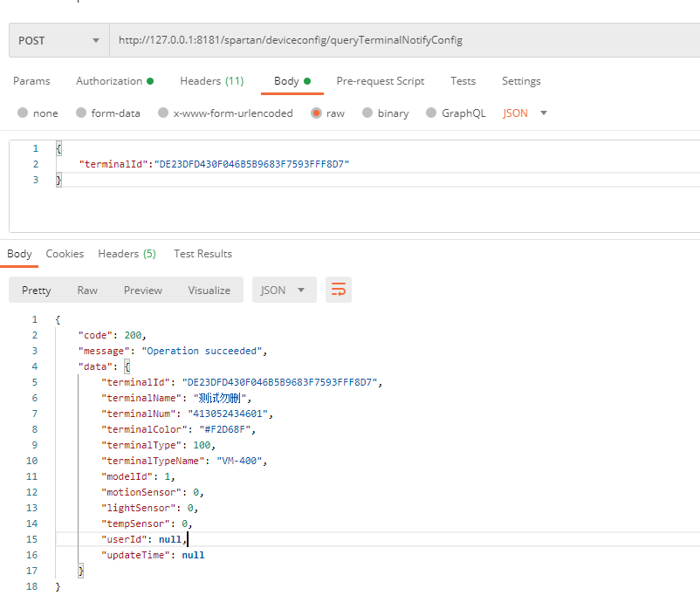Image resolution: width=700 pixels, height=602 pixels.
Task: Switch to the Params tab
Action: pyautogui.click(x=31, y=81)
